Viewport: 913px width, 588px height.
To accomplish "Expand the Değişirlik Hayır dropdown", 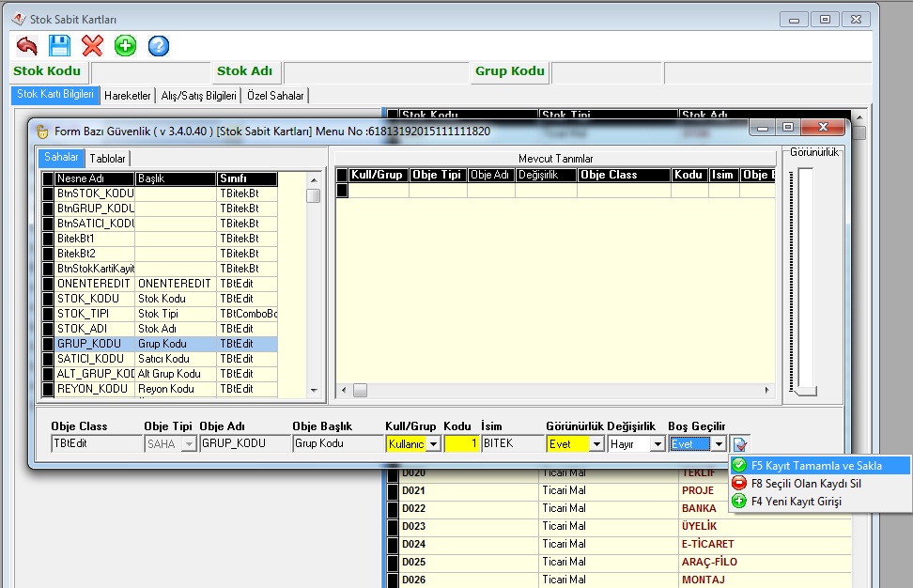I will pyautogui.click(x=658, y=444).
